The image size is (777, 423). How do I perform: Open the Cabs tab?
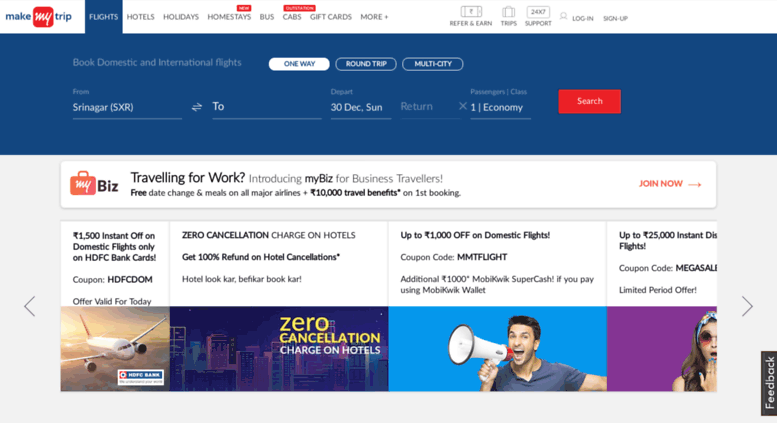tap(292, 17)
